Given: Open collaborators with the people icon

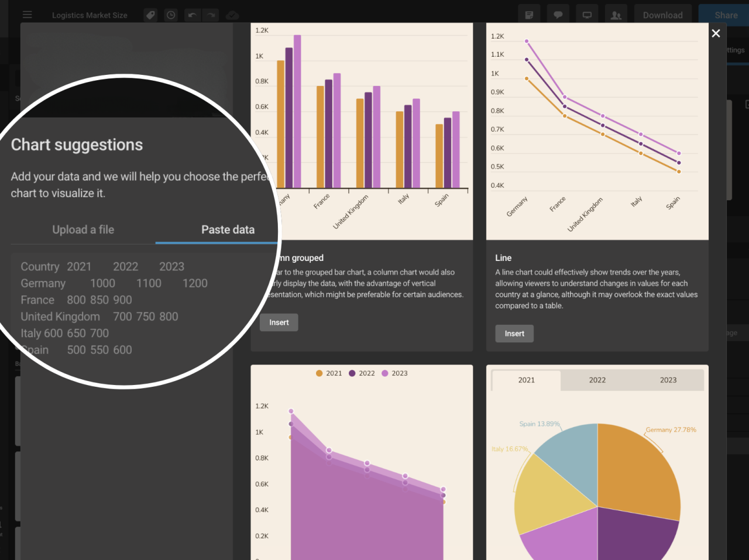Looking at the screenshot, I should 616,15.
